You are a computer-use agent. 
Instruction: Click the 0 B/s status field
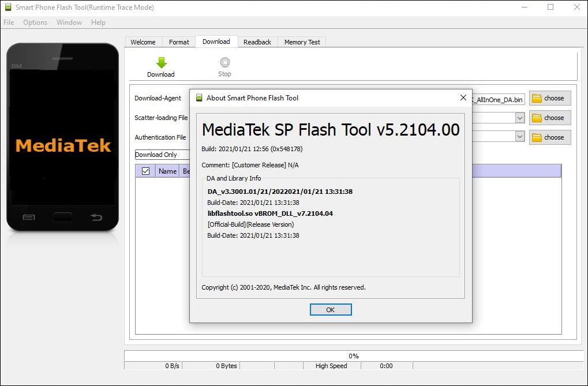(153, 366)
